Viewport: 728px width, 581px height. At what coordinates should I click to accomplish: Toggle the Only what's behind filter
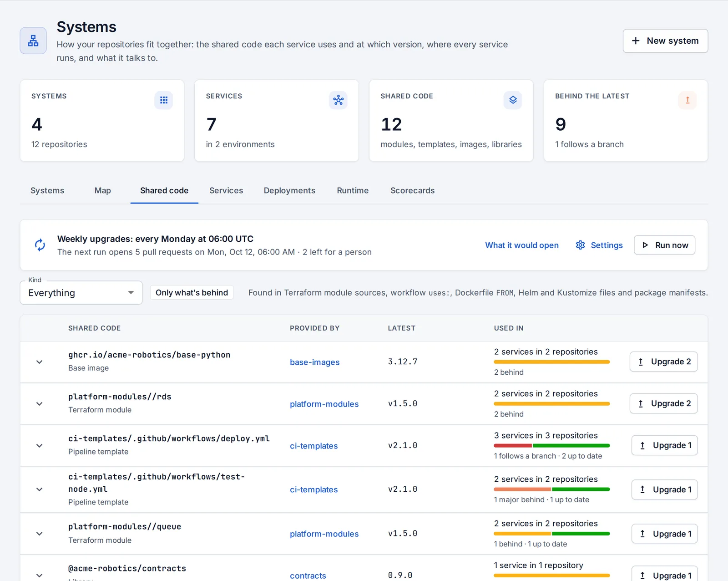(192, 292)
